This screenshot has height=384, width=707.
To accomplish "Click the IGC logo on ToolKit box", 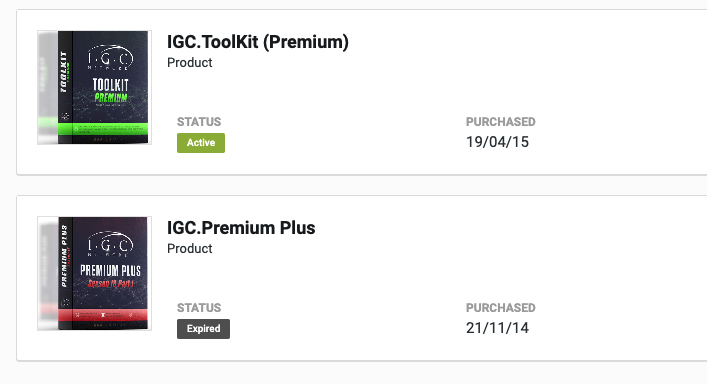I will pos(110,57).
